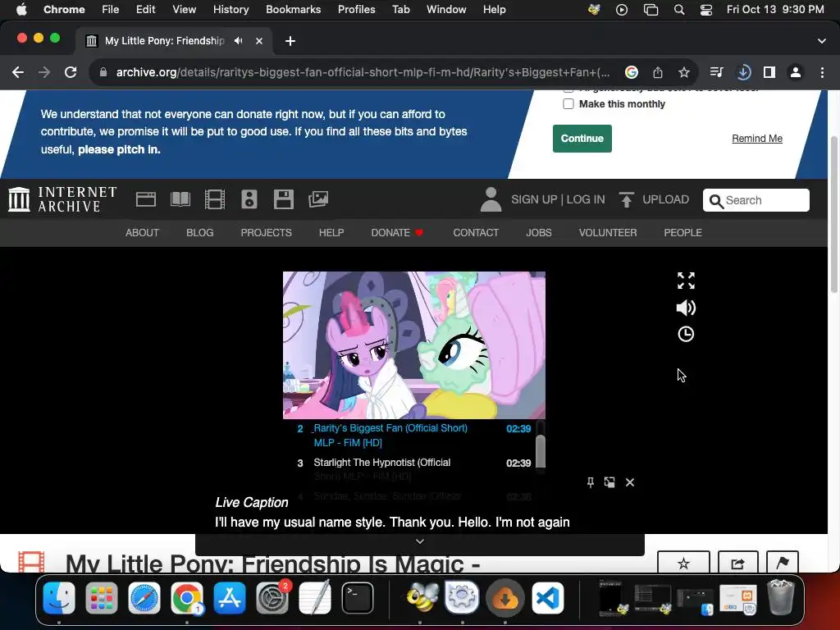
Task: Click the player volume speaker icon
Action: click(x=686, y=308)
